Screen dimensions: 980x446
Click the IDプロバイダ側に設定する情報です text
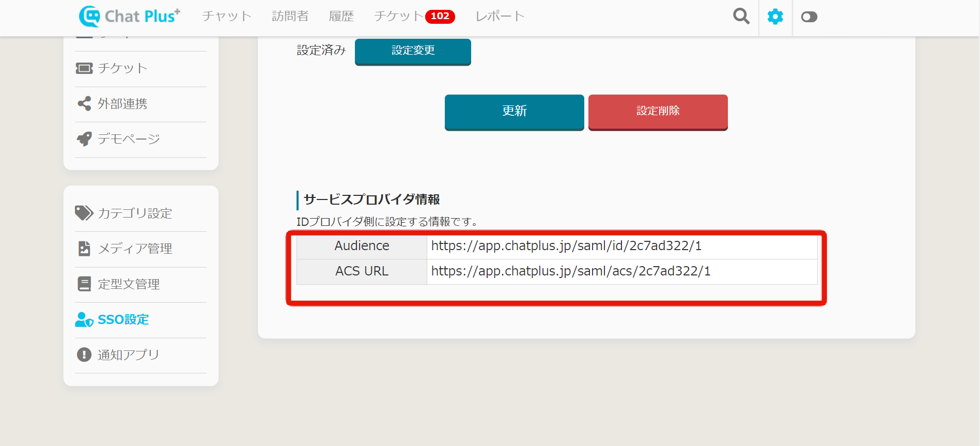(x=388, y=222)
